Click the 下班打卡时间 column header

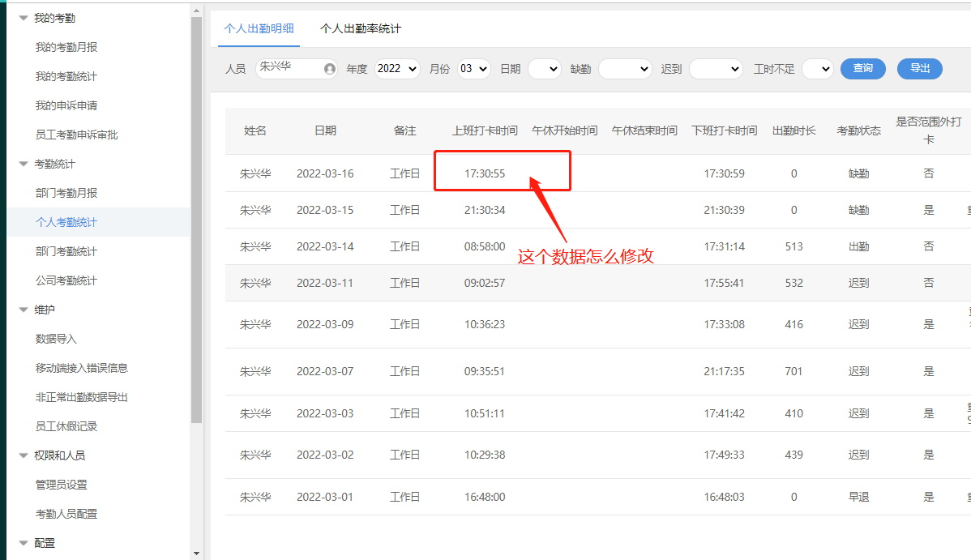pos(725,130)
